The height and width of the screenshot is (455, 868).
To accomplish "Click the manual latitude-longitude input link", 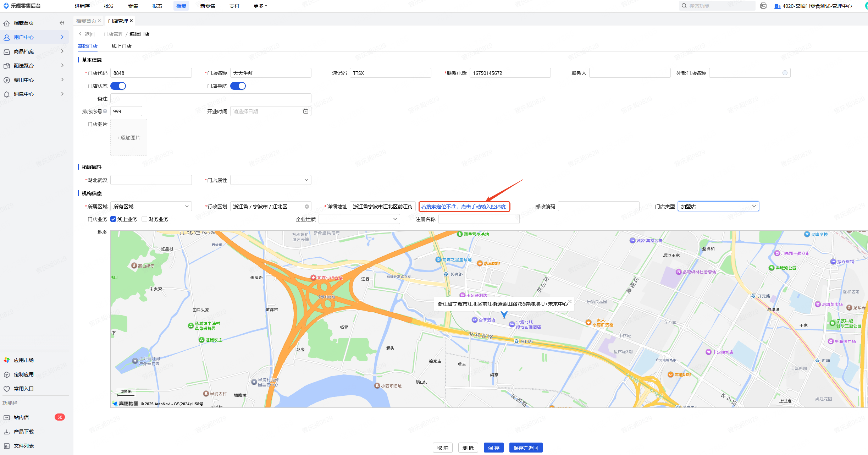I will [464, 207].
